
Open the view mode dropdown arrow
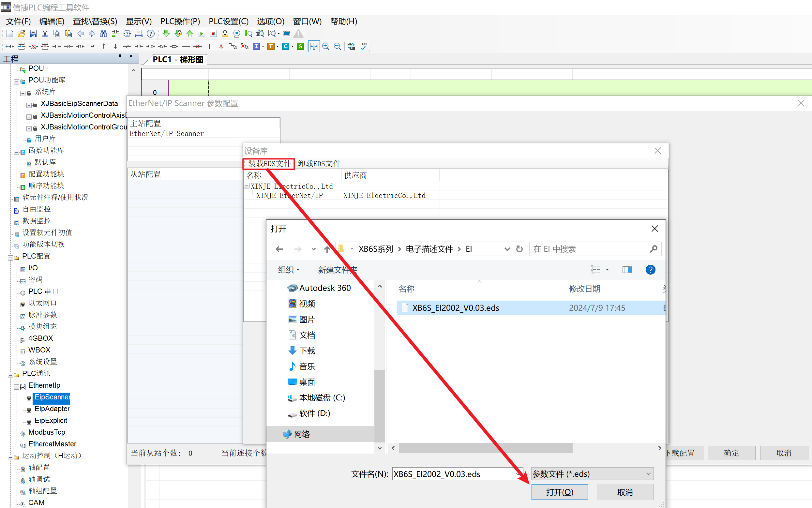tap(607, 269)
